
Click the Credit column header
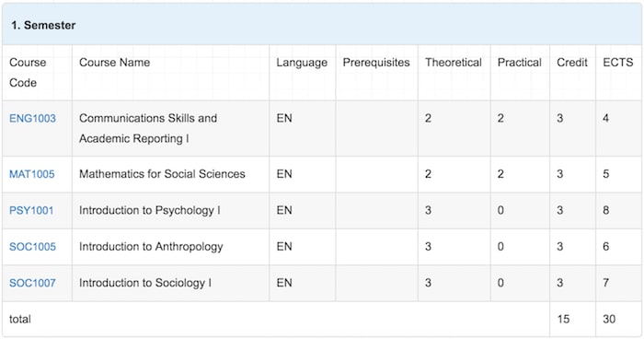click(x=572, y=63)
